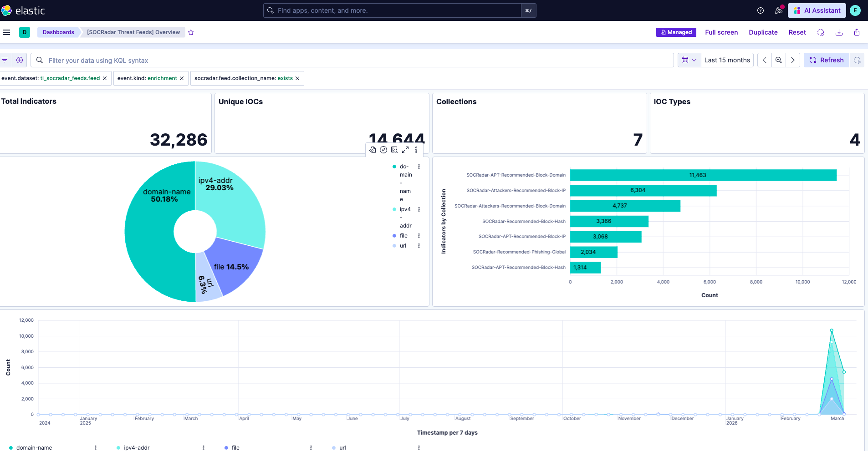The height and width of the screenshot is (451, 868).
Task: Step time range backward
Action: 765,60
